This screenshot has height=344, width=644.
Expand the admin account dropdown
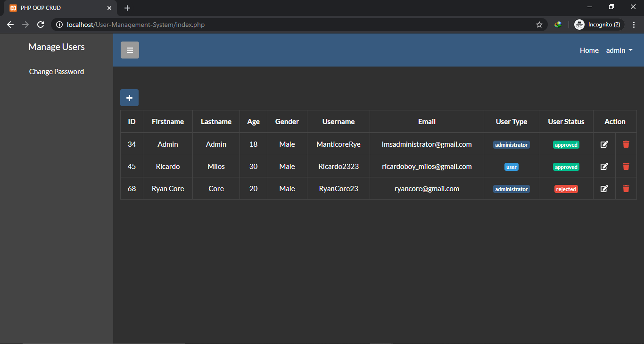(619, 50)
